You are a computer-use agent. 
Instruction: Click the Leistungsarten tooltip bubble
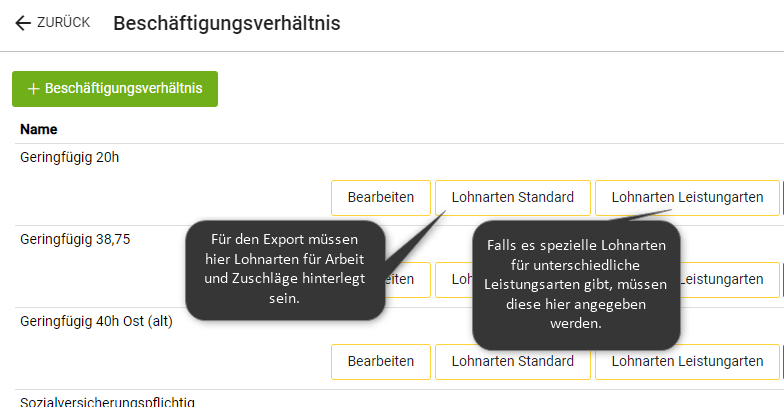[575, 285]
